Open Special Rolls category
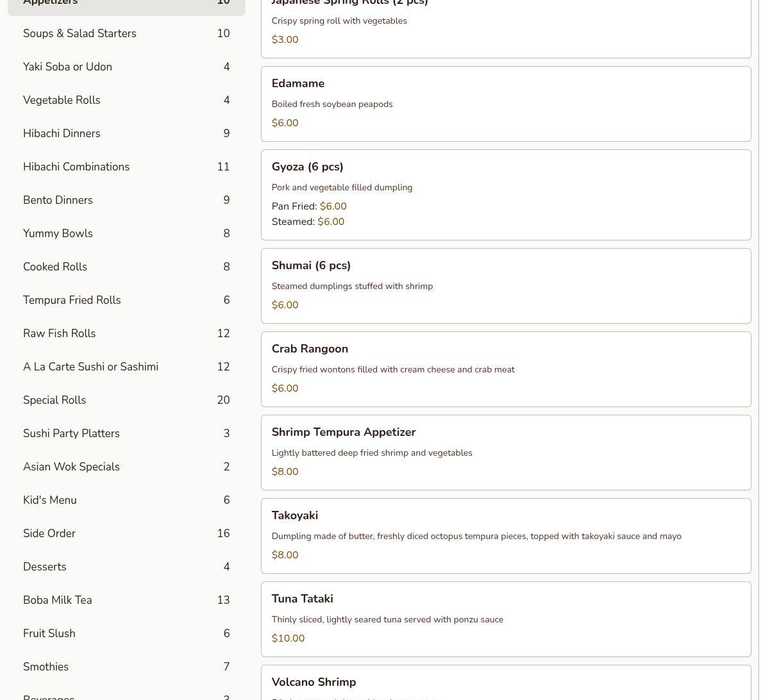The height and width of the screenshot is (700, 772). (x=126, y=400)
